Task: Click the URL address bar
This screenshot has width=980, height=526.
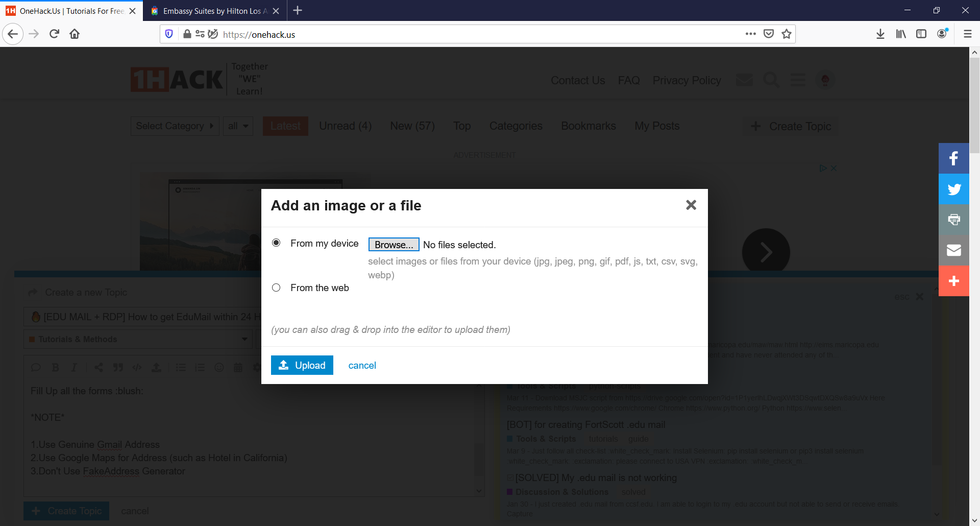Action: click(459, 34)
